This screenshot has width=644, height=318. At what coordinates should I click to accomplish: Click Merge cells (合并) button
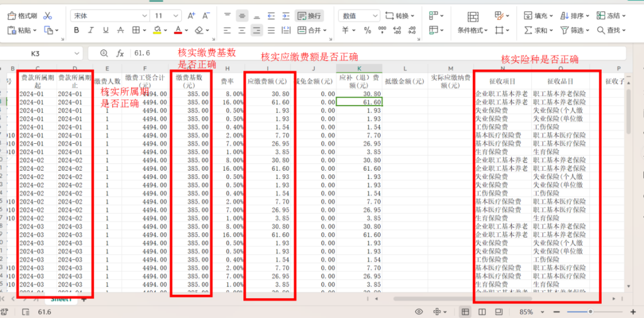click(x=308, y=30)
